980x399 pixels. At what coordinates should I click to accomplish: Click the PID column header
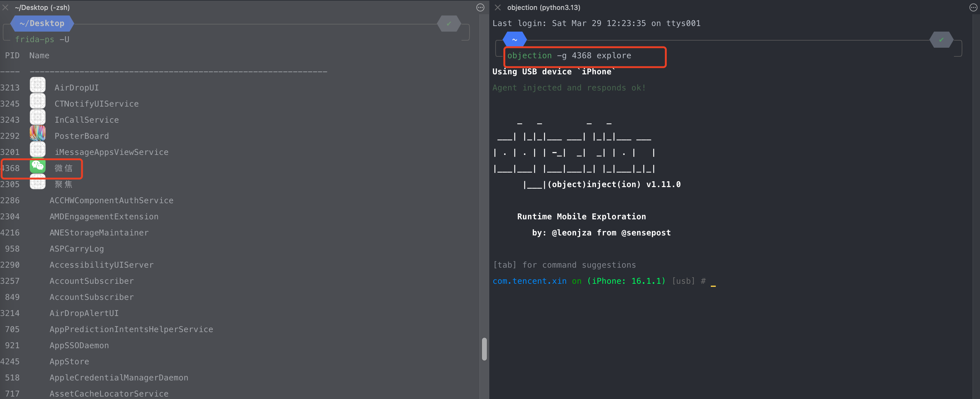(12, 55)
